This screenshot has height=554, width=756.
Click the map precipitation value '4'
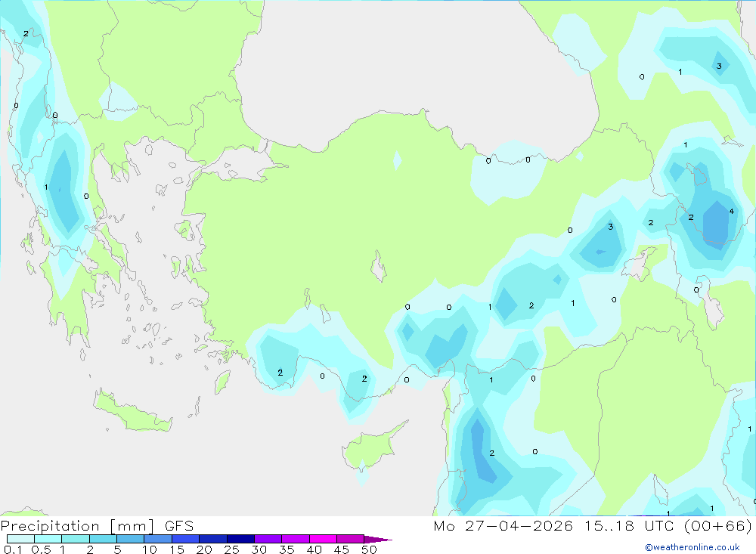(731, 211)
